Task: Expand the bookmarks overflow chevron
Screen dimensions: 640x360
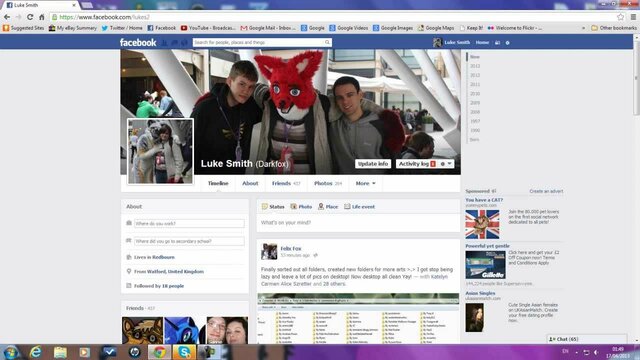Action: pos(583,28)
